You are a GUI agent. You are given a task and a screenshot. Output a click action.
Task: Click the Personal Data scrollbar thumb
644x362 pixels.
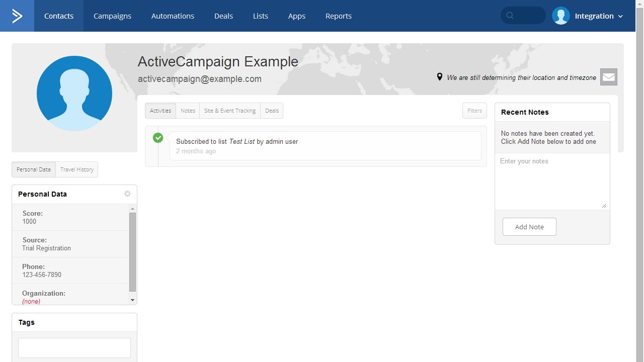(x=132, y=252)
